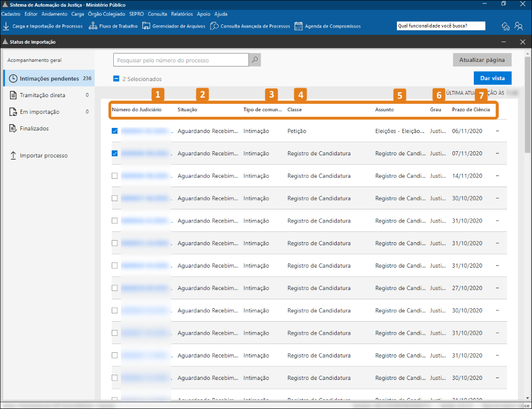Image resolution: width=532 pixels, height=409 pixels.
Task: Open Carga e Importação de Processos toolbar icon
Action: (6, 26)
